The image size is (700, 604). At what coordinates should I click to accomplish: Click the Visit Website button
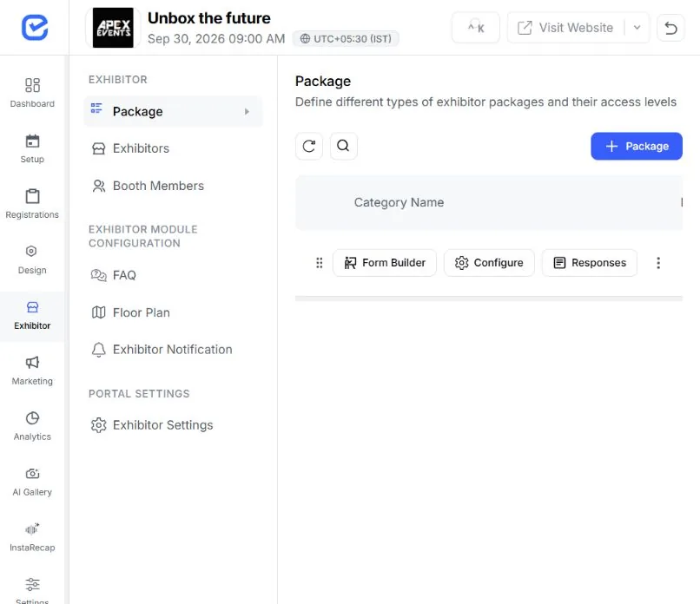(x=565, y=28)
